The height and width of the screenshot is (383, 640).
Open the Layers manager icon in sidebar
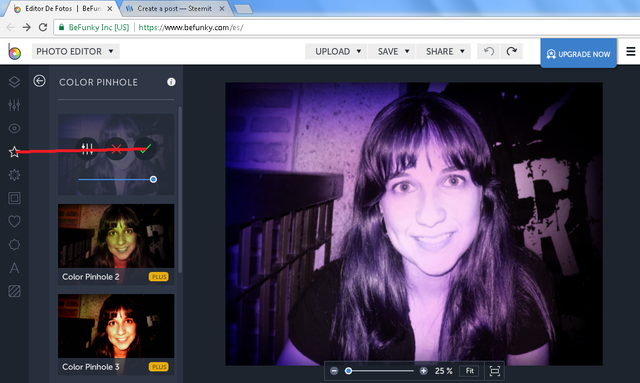[x=14, y=82]
